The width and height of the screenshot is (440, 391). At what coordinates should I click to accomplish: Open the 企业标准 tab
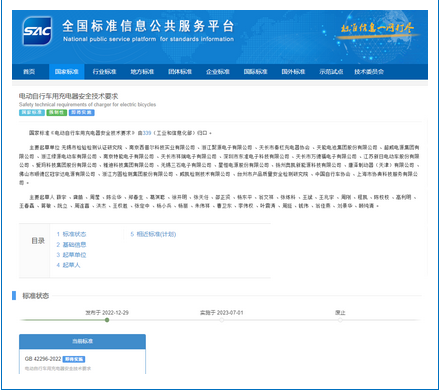(218, 72)
